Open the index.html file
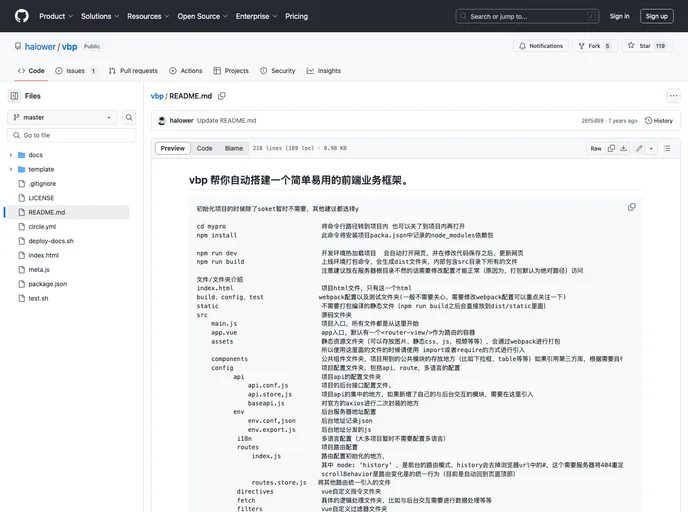Viewport: 688px width, 512px height. [43, 255]
